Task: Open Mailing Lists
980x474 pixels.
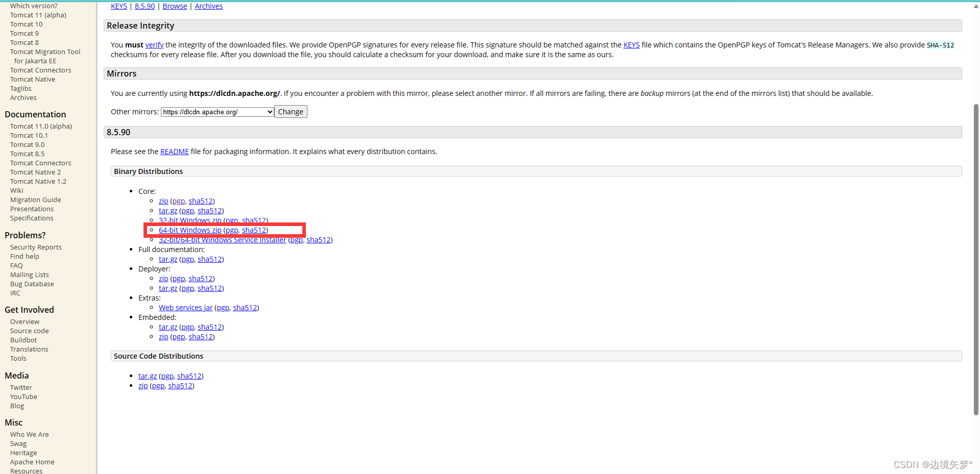Action: click(x=30, y=275)
